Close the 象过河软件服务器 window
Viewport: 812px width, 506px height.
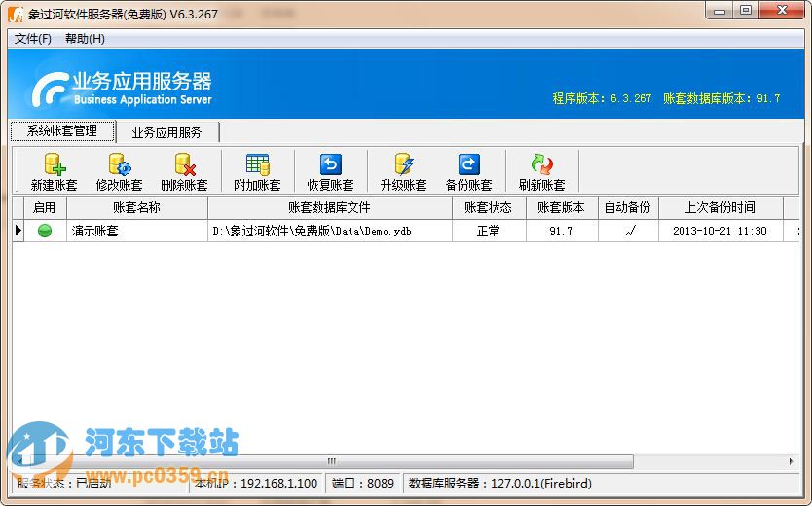782,11
